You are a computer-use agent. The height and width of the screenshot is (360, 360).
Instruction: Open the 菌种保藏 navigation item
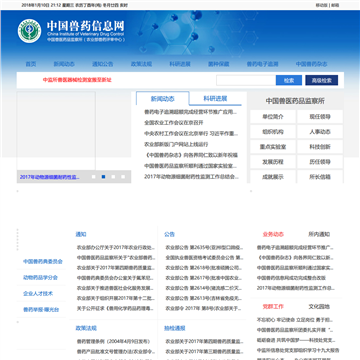click(x=219, y=64)
